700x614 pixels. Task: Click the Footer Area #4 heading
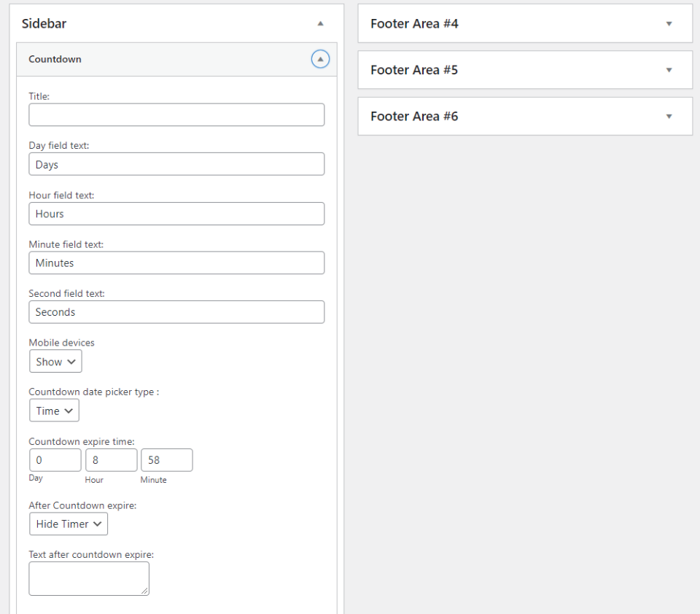(414, 24)
